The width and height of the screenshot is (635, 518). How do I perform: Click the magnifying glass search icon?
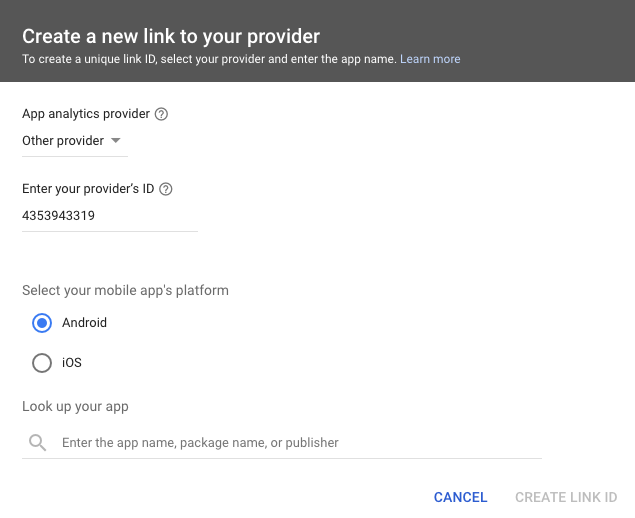click(x=38, y=442)
